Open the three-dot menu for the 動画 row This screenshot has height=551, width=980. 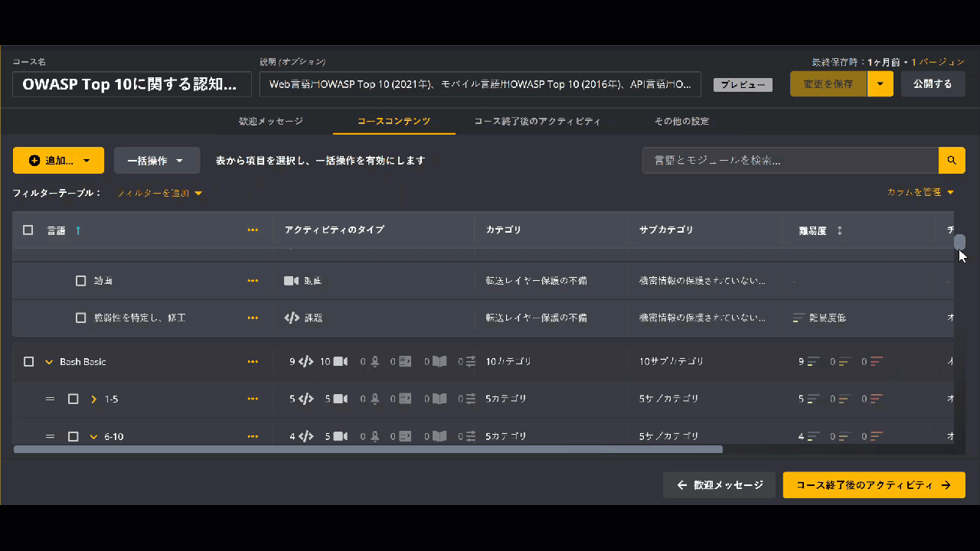coord(253,281)
